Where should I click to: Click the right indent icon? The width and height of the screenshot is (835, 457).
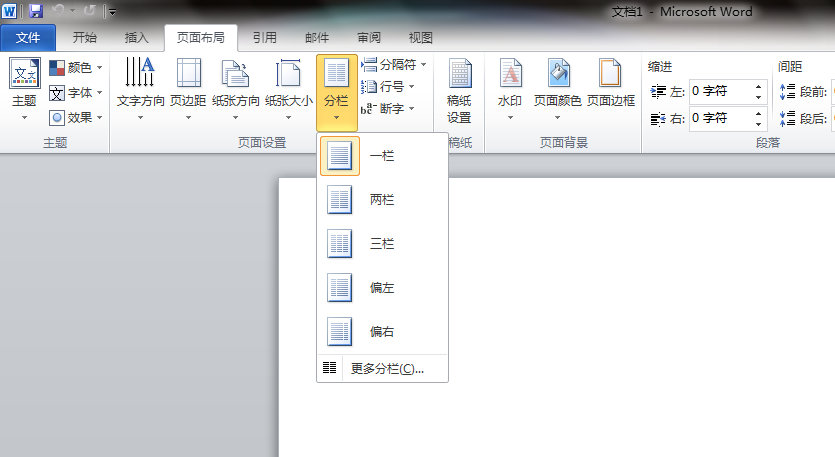658,119
